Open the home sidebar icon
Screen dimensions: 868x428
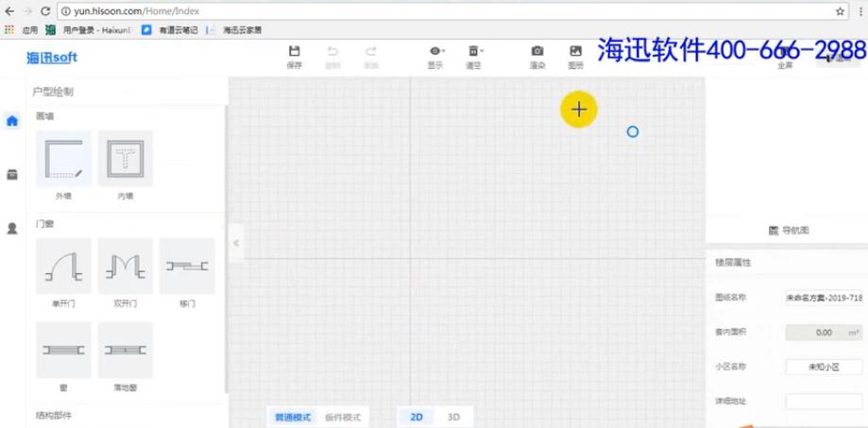tap(12, 121)
